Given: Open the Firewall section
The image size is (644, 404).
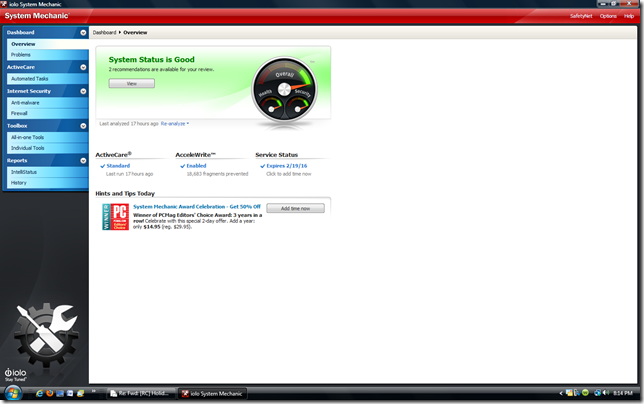Looking at the screenshot, I should (47, 113).
